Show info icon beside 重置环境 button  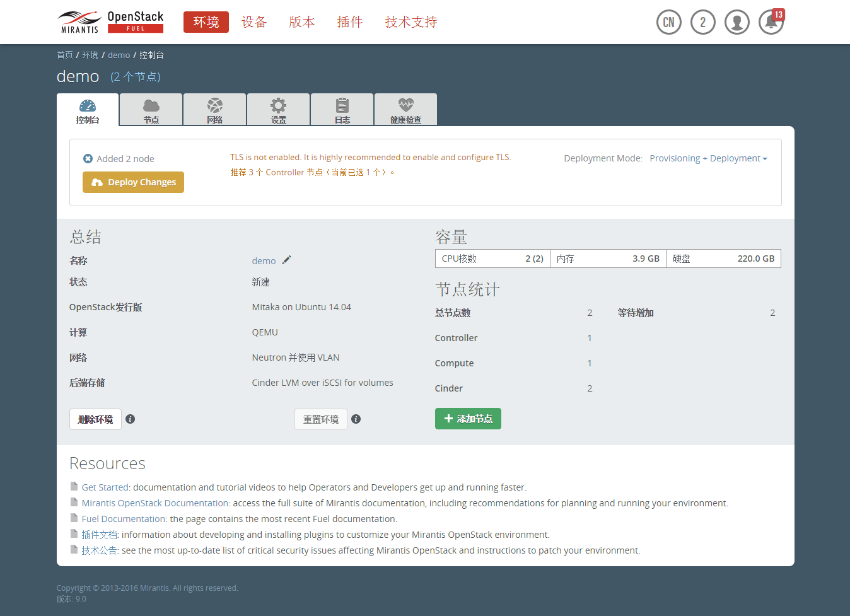tap(356, 419)
